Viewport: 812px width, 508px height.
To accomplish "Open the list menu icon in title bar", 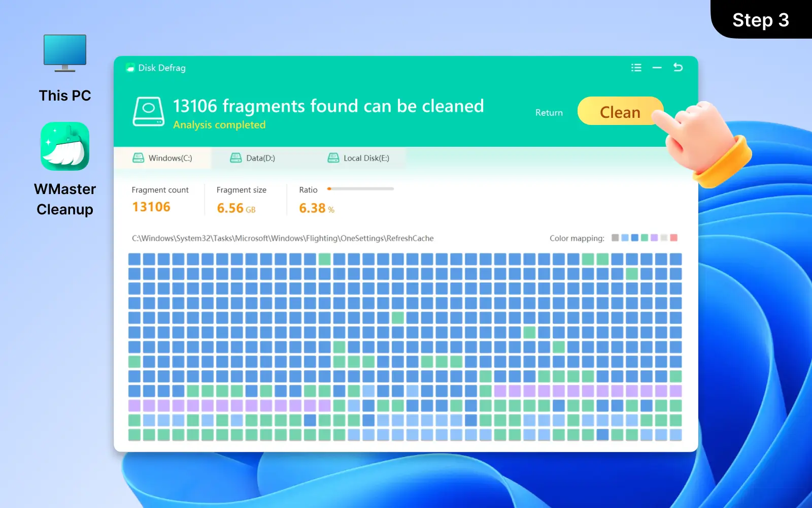I will (x=636, y=68).
